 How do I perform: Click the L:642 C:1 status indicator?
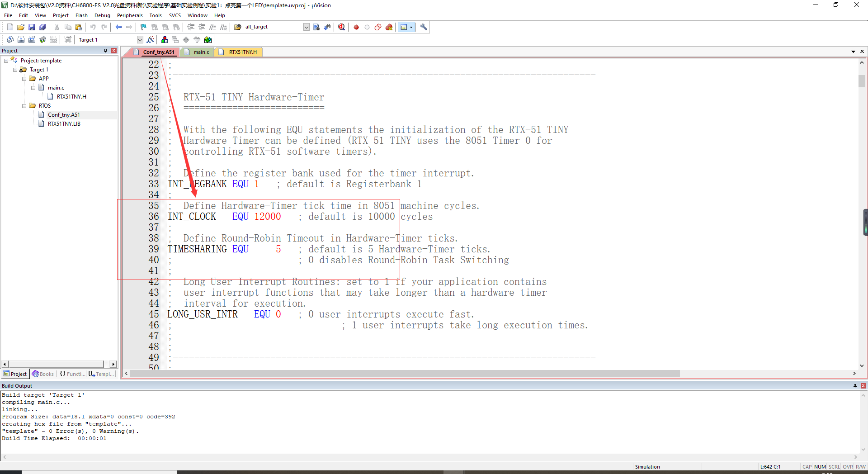(x=770, y=467)
